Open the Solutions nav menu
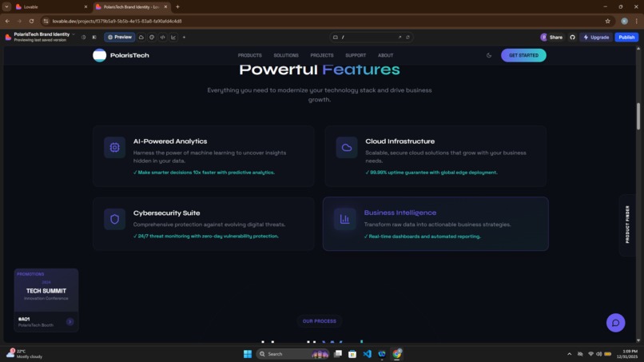Screen dimensions: 644x362 click(x=286, y=55)
